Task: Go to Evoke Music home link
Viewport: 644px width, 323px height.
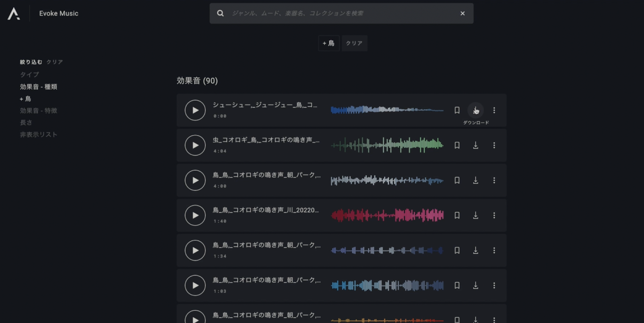Action: tap(59, 13)
